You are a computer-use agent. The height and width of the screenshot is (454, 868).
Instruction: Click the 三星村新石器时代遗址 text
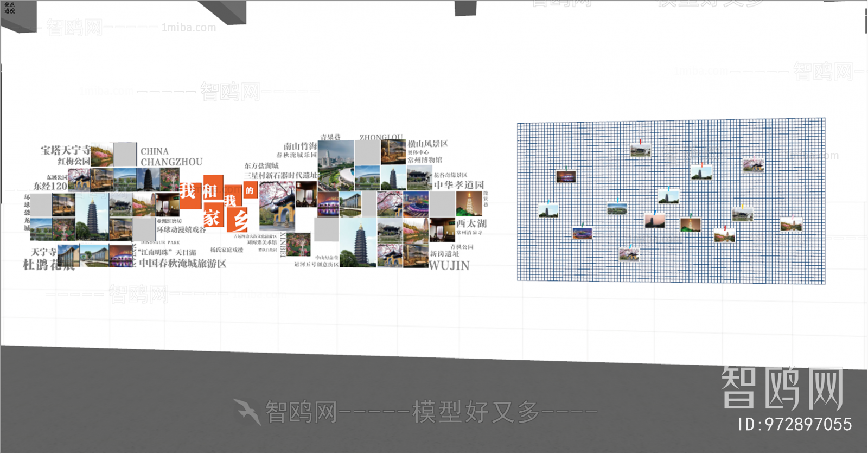(x=280, y=175)
